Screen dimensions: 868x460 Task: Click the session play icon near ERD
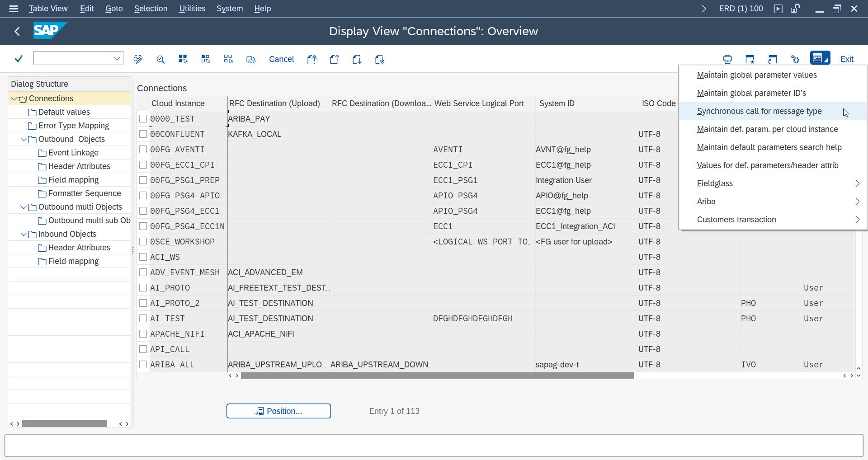pos(778,9)
